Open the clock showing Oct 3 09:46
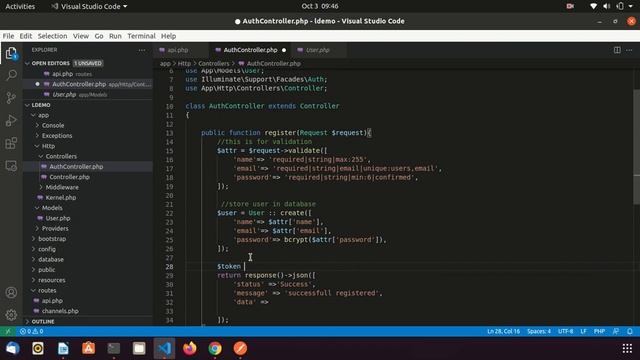640x360 pixels. 320,6
